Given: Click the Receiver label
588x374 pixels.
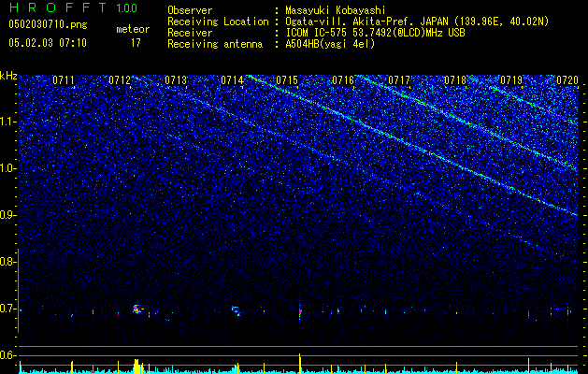Looking at the screenshot, I should [x=190, y=33].
